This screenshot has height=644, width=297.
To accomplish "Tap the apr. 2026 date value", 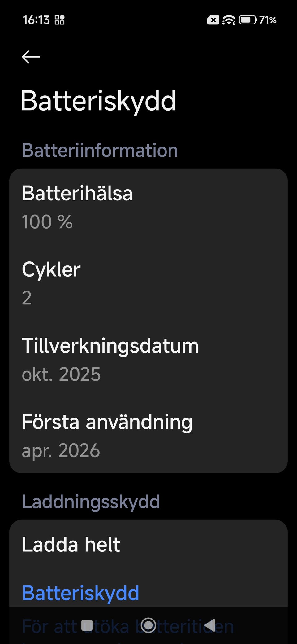I will tap(61, 450).
